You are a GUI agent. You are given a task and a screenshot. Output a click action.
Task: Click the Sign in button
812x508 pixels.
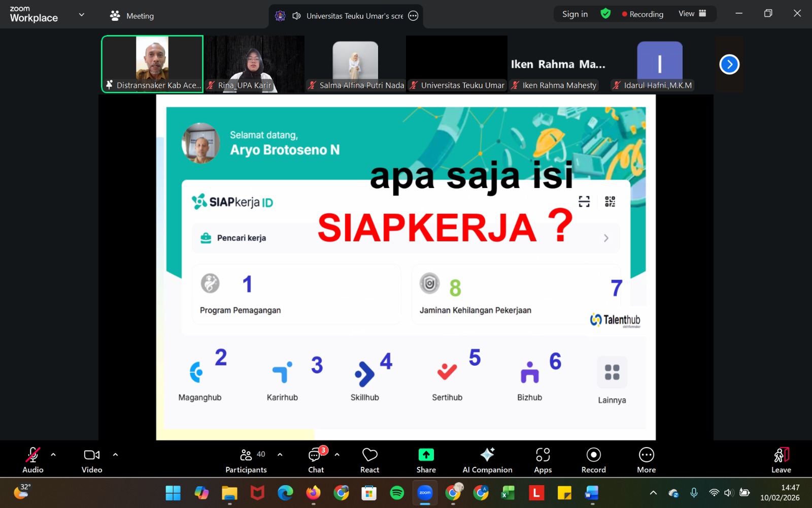[x=574, y=14]
